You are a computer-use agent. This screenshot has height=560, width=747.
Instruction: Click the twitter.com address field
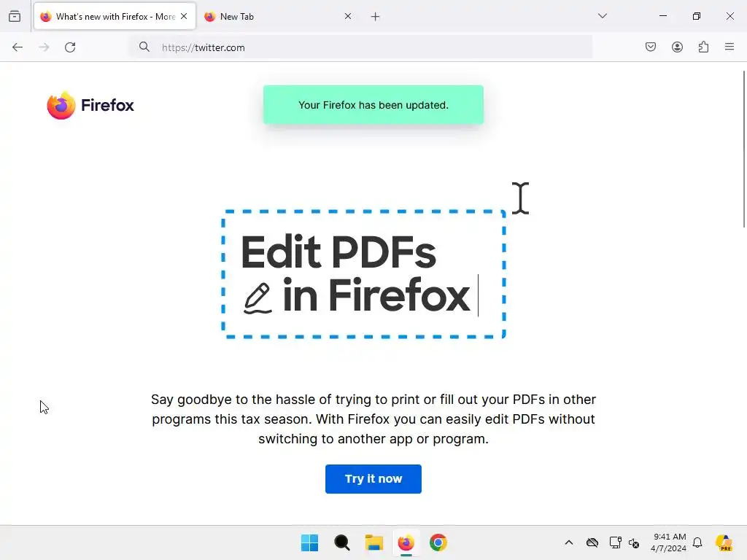click(x=362, y=47)
